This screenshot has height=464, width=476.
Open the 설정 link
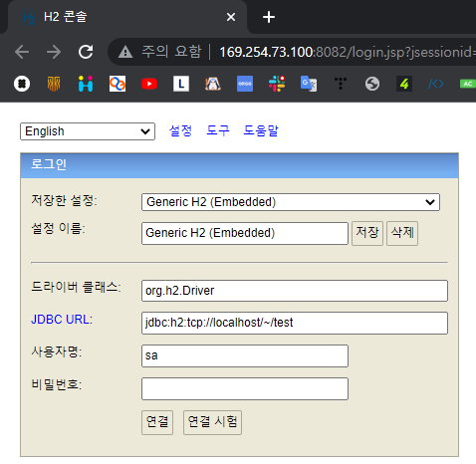[180, 130]
